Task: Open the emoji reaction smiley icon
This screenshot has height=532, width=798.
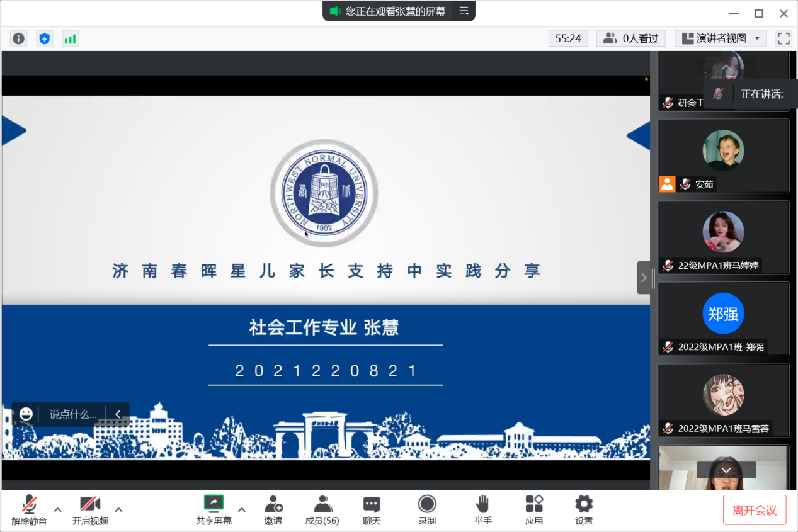Action: (x=26, y=414)
